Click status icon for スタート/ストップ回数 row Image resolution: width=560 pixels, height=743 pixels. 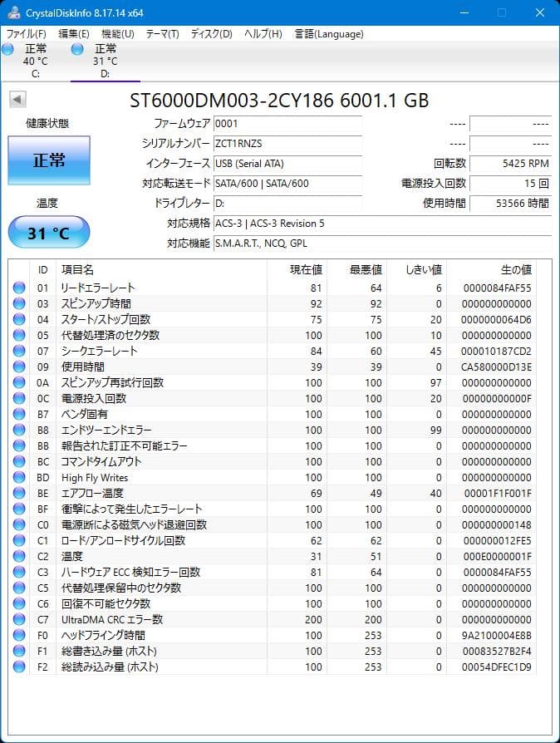19,319
